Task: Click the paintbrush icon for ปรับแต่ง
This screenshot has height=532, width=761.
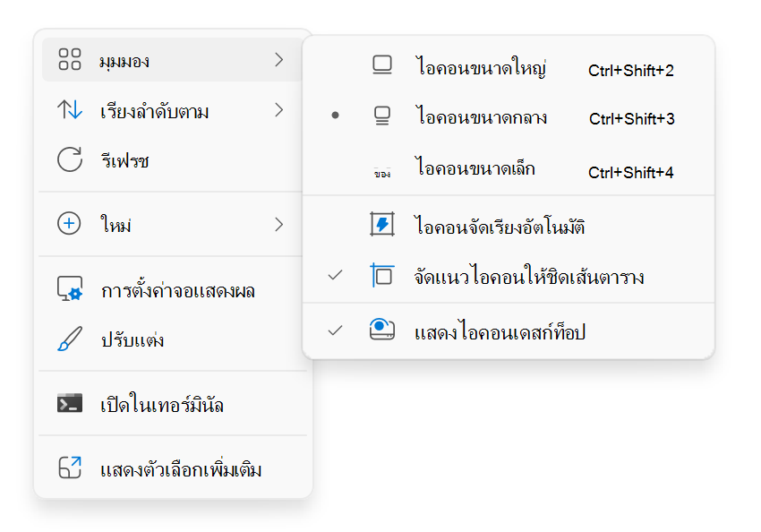Action: (x=70, y=339)
